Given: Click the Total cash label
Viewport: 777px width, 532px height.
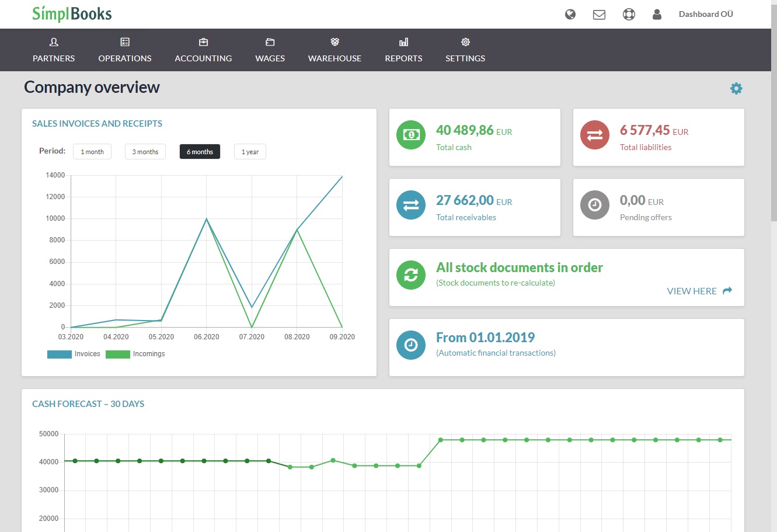Looking at the screenshot, I should (x=454, y=147).
